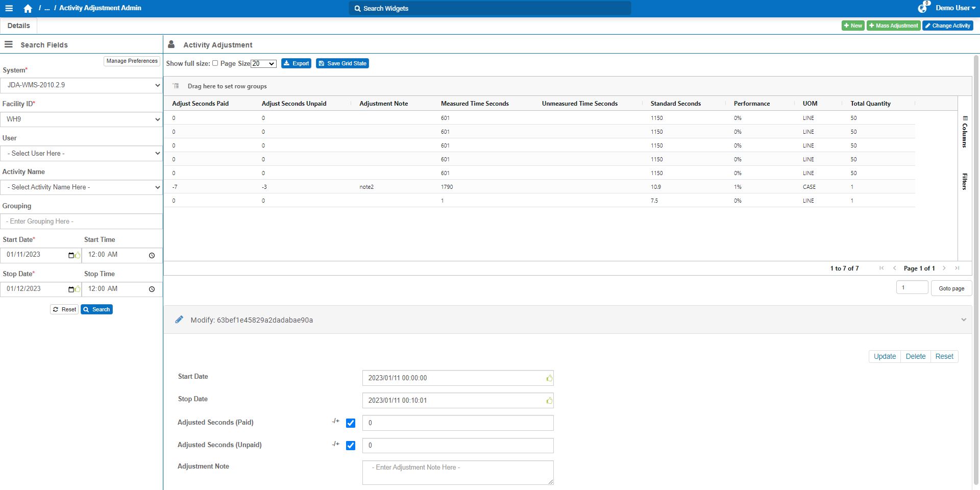Image resolution: width=980 pixels, height=490 pixels.
Task: Click the home icon in header
Action: [28, 9]
